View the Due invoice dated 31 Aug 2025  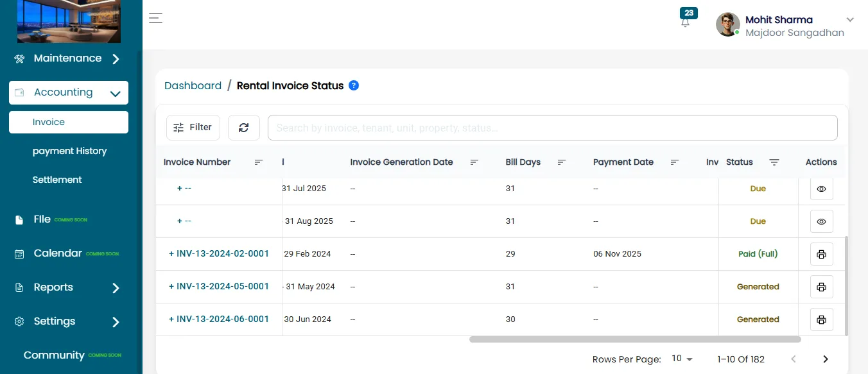click(821, 221)
